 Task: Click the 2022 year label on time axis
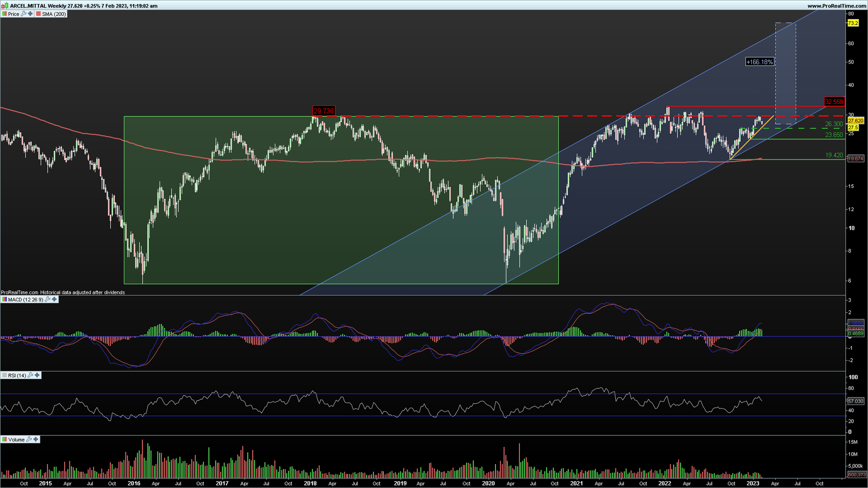click(x=664, y=484)
